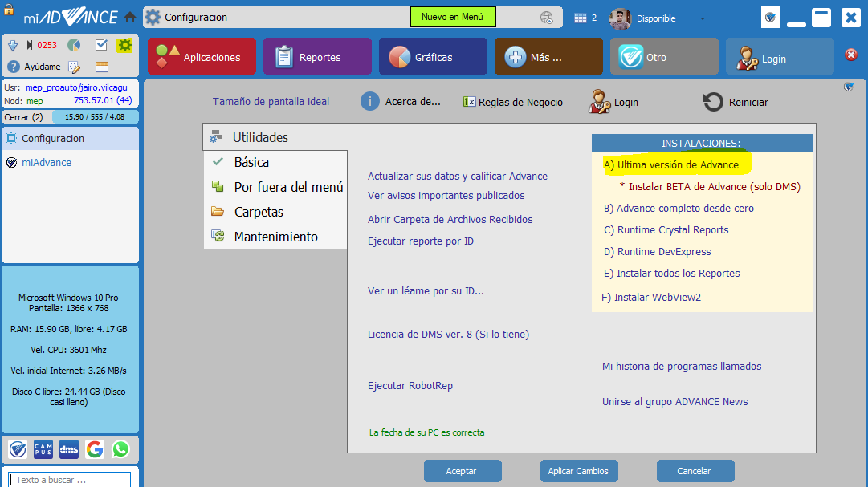Click the red round close icon
Image resolution: width=868 pixels, height=487 pixels.
pyautogui.click(x=851, y=55)
